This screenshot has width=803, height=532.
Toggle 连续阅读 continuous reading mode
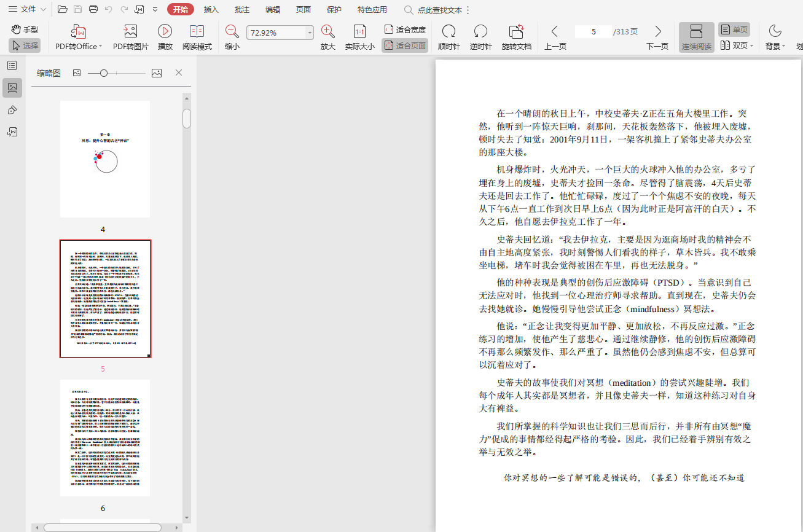pos(696,37)
